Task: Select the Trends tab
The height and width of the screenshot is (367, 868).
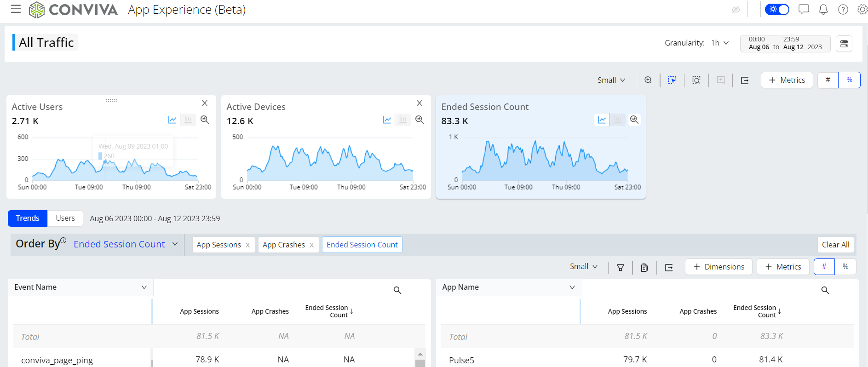Action: coord(28,218)
